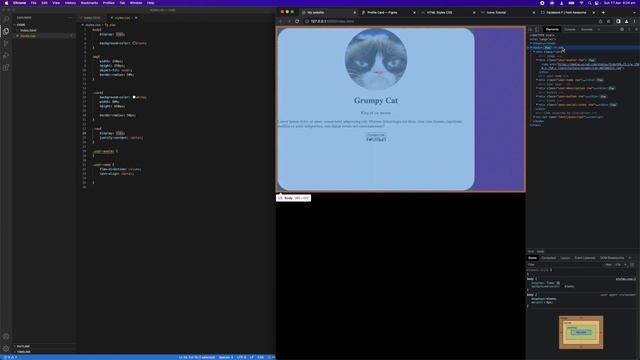Viewport: 640px width, 360px height.
Task: Switch to the My website browser tab
Action: [x=329, y=13]
